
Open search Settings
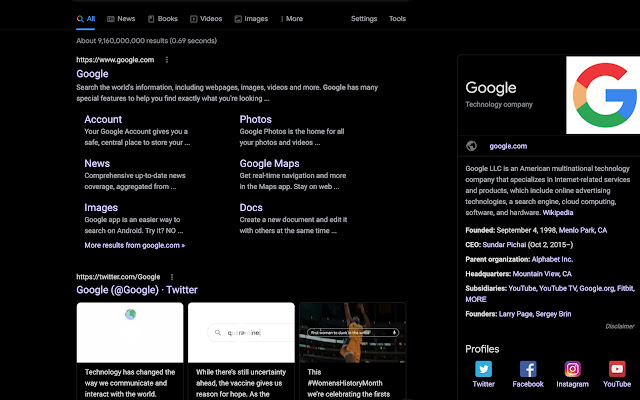point(364,19)
